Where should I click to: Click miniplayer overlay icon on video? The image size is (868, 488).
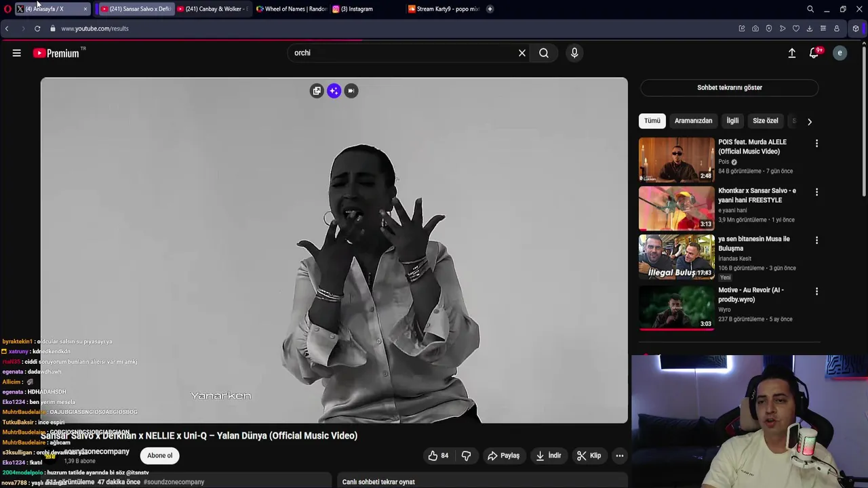point(317,91)
